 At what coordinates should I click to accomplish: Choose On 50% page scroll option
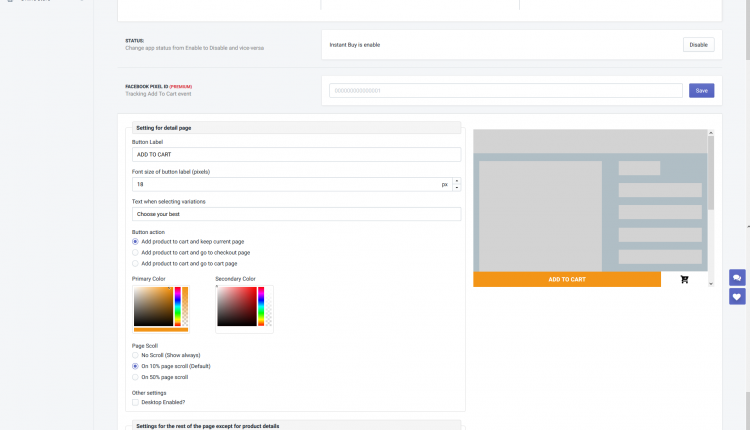point(135,377)
